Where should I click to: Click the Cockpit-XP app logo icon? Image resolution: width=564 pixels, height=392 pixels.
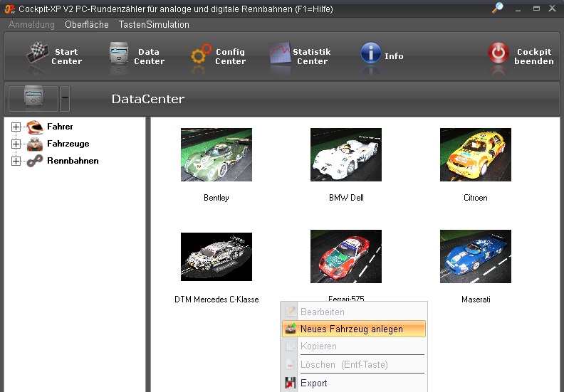10,9
